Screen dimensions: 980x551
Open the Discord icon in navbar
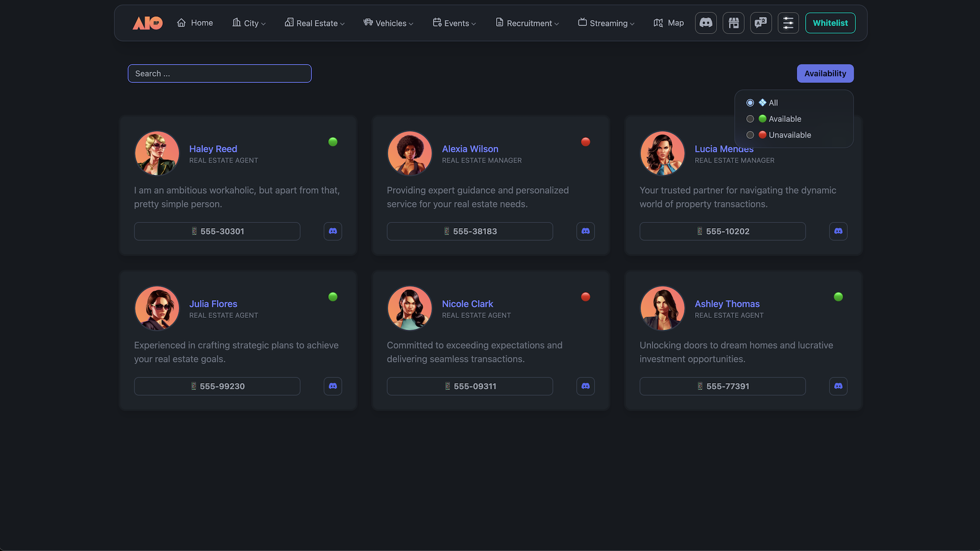[706, 23]
